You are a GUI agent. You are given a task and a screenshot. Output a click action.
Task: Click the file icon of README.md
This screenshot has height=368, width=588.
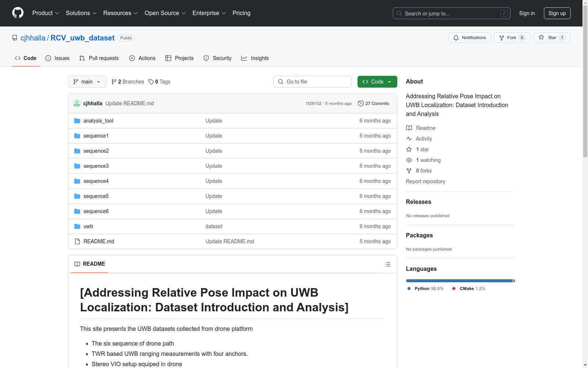(x=77, y=241)
